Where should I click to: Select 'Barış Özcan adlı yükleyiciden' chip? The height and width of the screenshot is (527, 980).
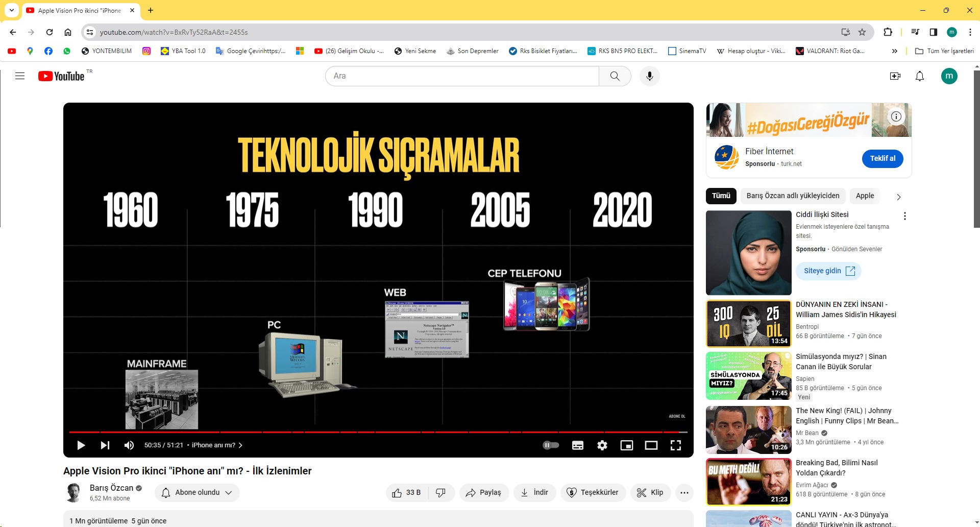pos(793,196)
